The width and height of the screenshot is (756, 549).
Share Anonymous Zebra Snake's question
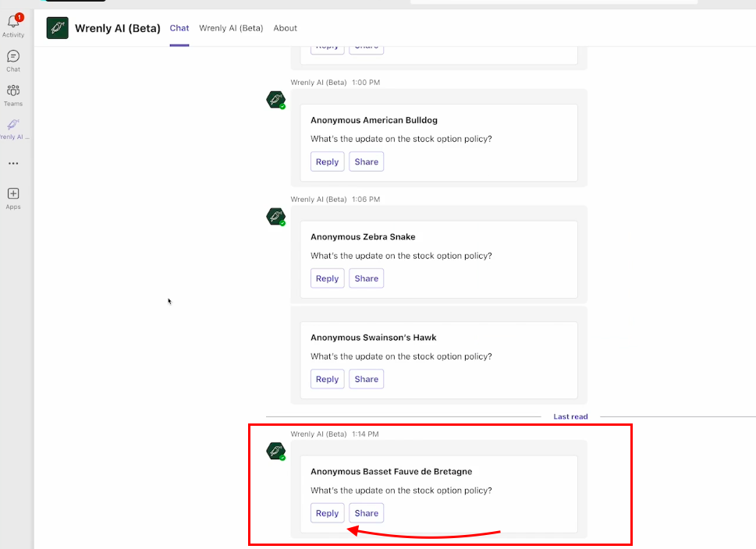click(367, 278)
